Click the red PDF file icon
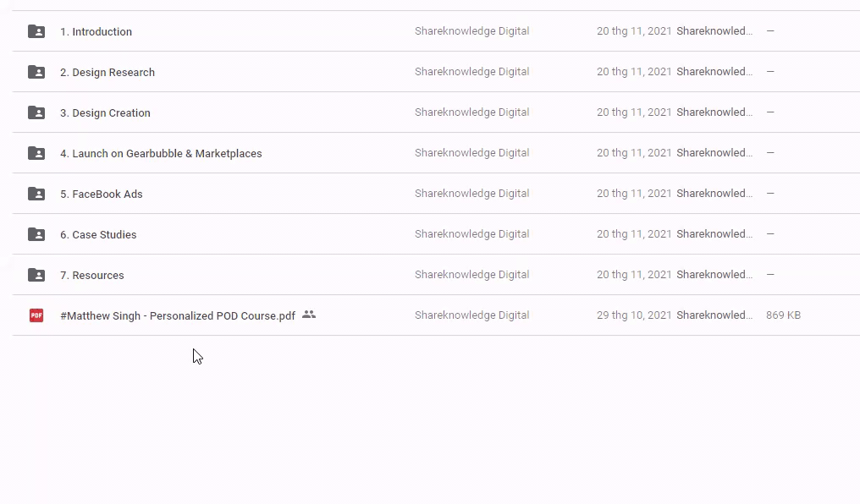Image resolution: width=860 pixels, height=504 pixels. point(36,315)
